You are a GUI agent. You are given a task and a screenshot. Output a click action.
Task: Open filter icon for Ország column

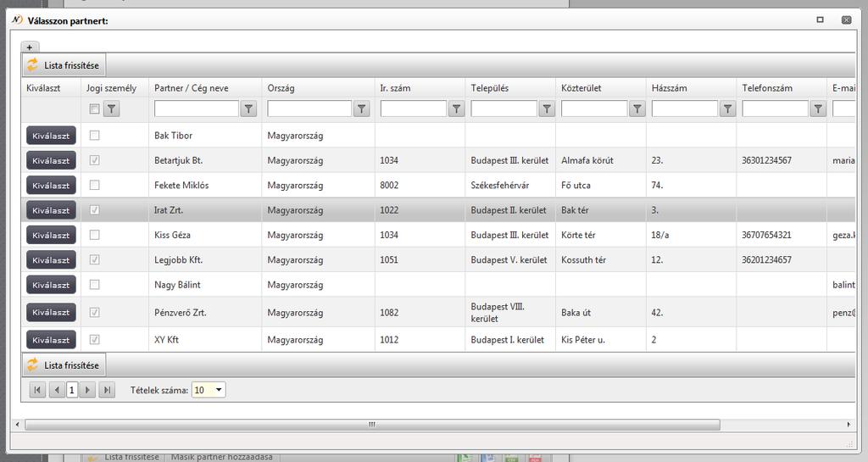pyautogui.click(x=361, y=109)
